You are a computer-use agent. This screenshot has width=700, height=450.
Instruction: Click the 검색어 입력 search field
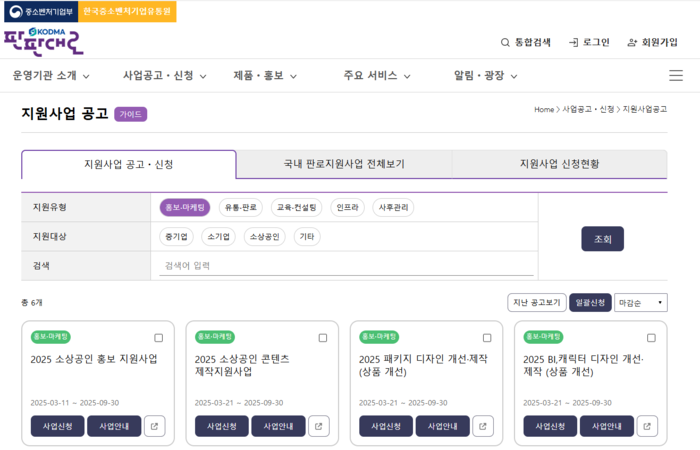click(x=346, y=266)
